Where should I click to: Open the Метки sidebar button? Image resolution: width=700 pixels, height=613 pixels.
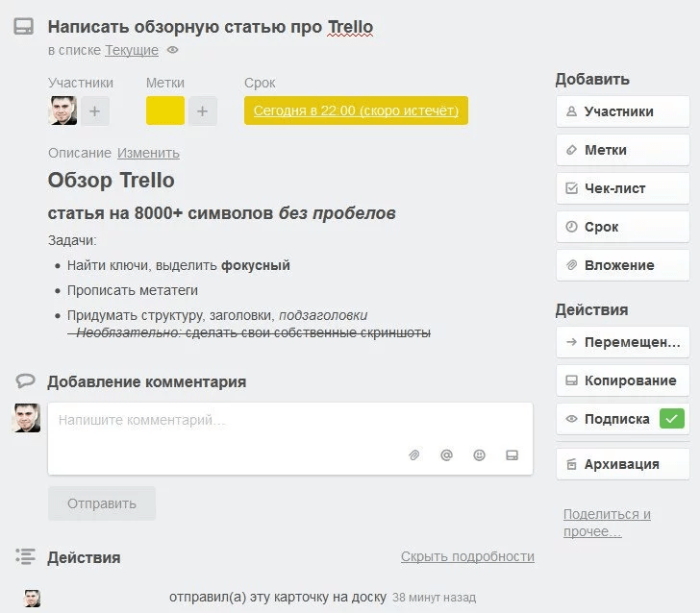(623, 150)
